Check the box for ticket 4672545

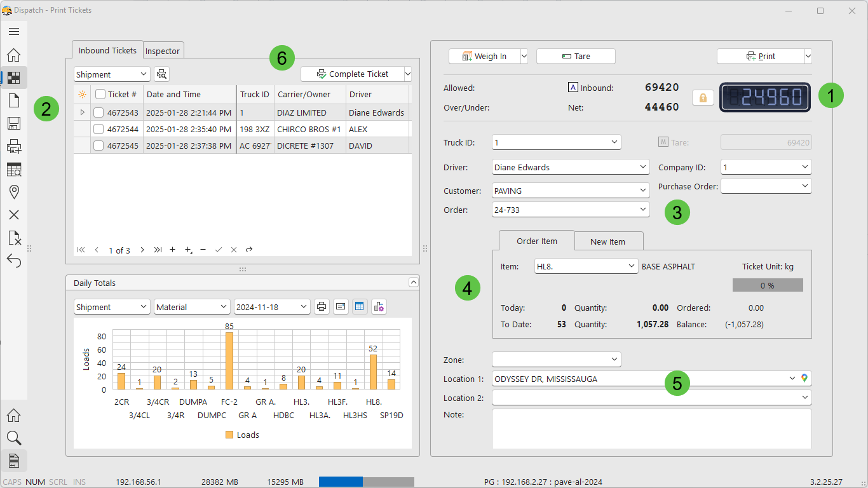click(x=98, y=146)
